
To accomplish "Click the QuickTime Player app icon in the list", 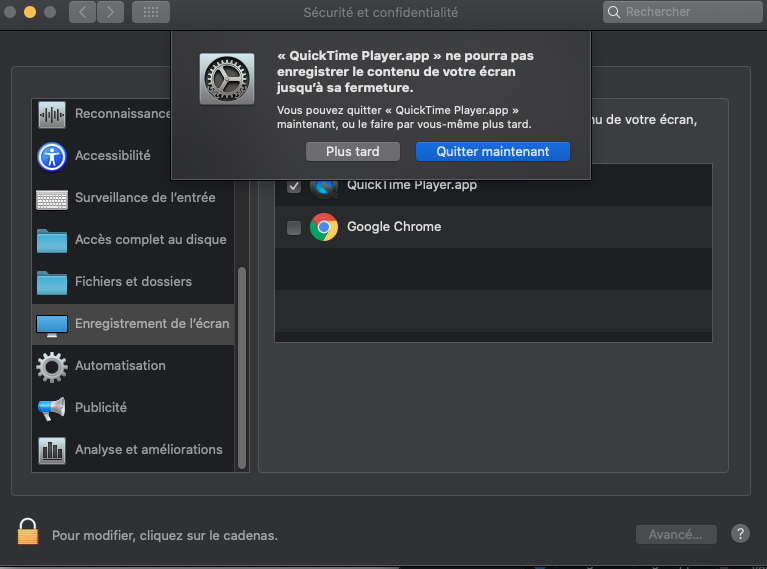I will (x=324, y=188).
